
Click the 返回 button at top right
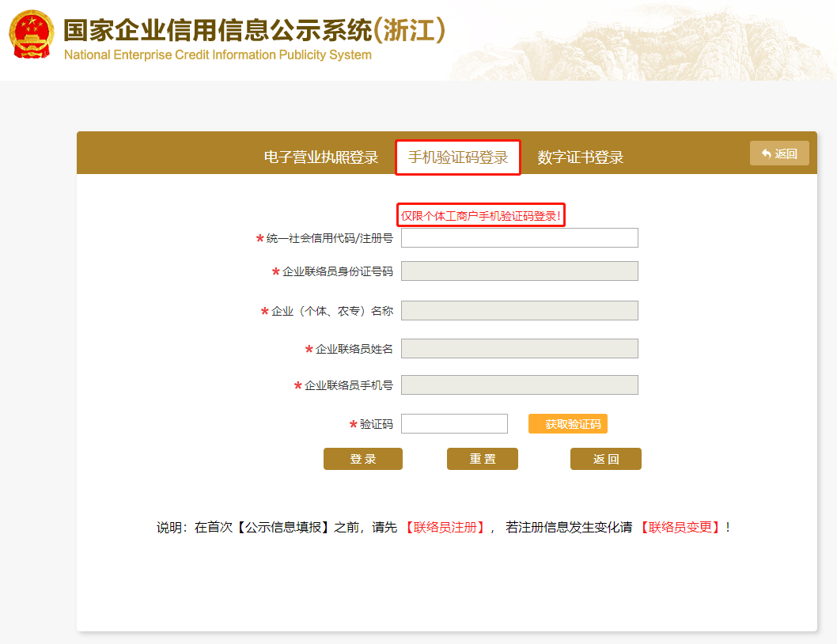779,153
